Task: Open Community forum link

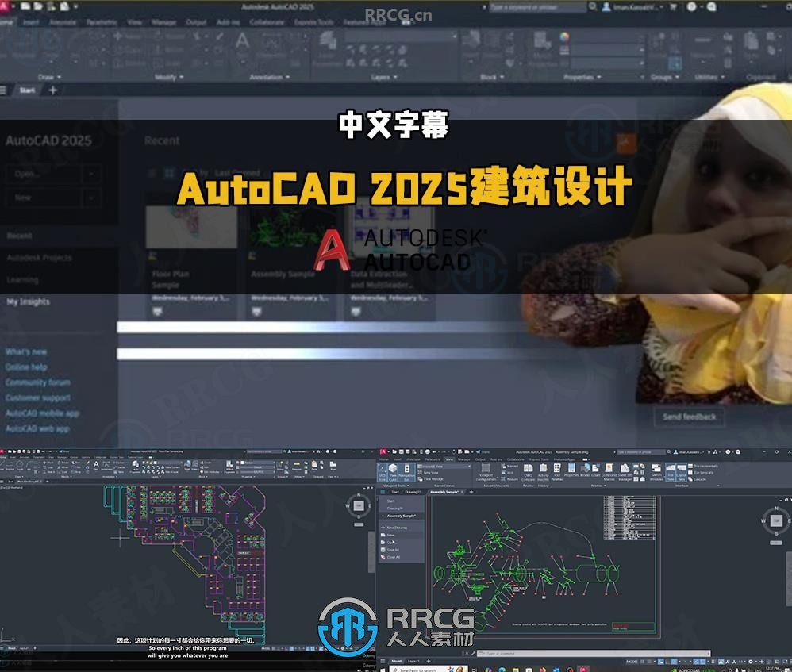Action: tap(38, 382)
